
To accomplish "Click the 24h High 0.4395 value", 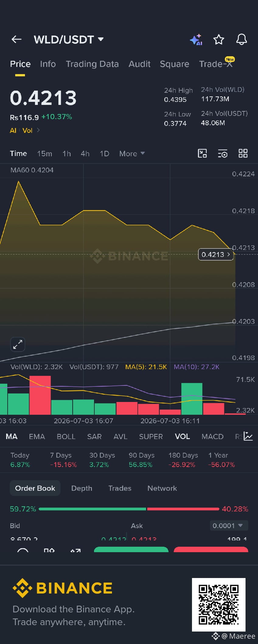I will click(x=175, y=100).
